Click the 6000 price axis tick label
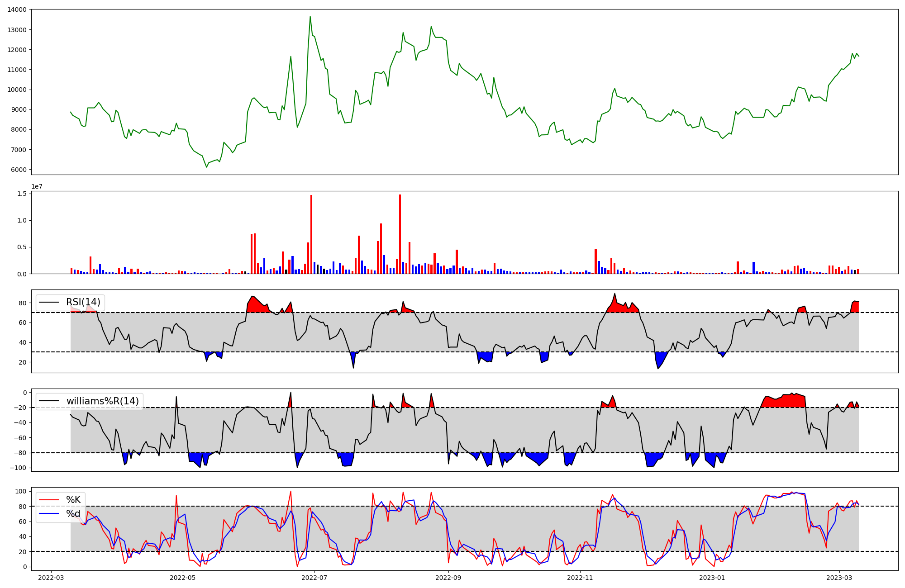This screenshot has width=905, height=588. click(x=19, y=170)
